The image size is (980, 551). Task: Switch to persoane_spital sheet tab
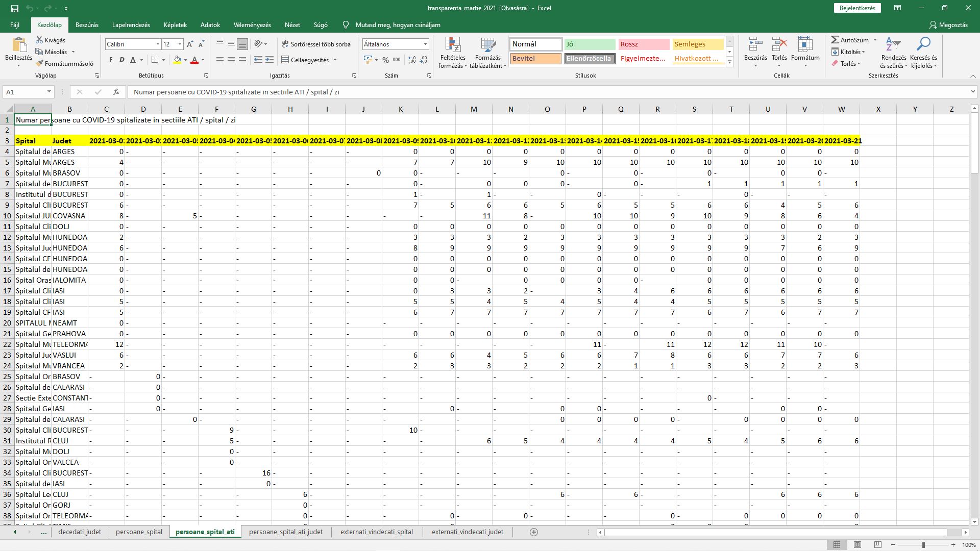pos(139,532)
